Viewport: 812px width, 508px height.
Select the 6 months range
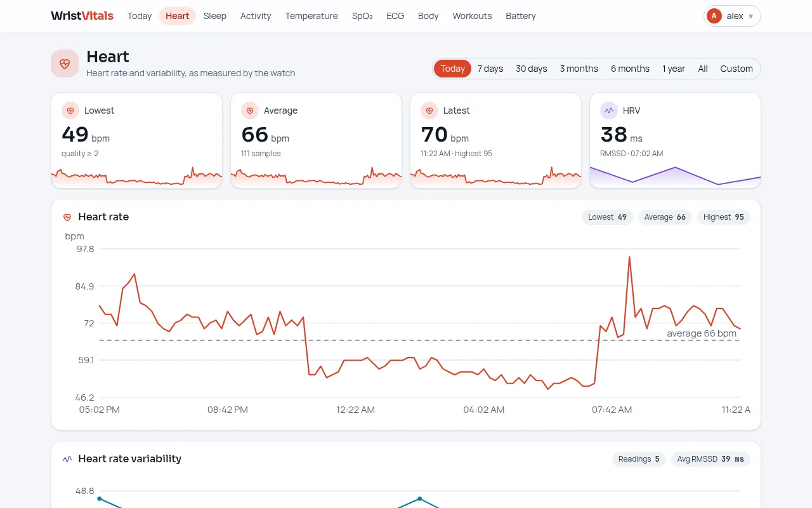pos(630,69)
